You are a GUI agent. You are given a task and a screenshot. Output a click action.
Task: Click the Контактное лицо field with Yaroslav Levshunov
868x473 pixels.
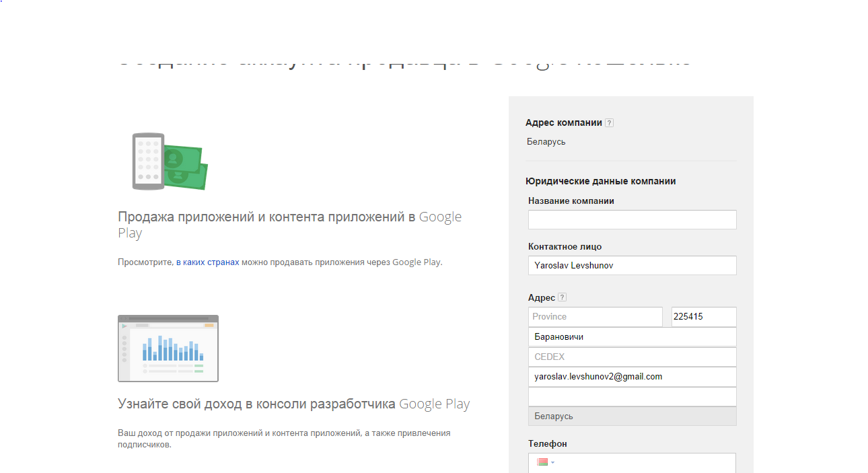(x=632, y=265)
